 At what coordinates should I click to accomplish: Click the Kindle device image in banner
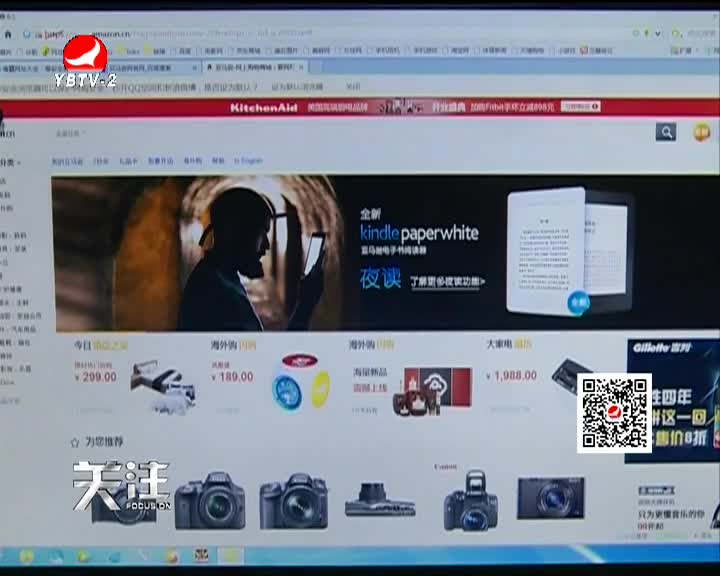(569, 251)
